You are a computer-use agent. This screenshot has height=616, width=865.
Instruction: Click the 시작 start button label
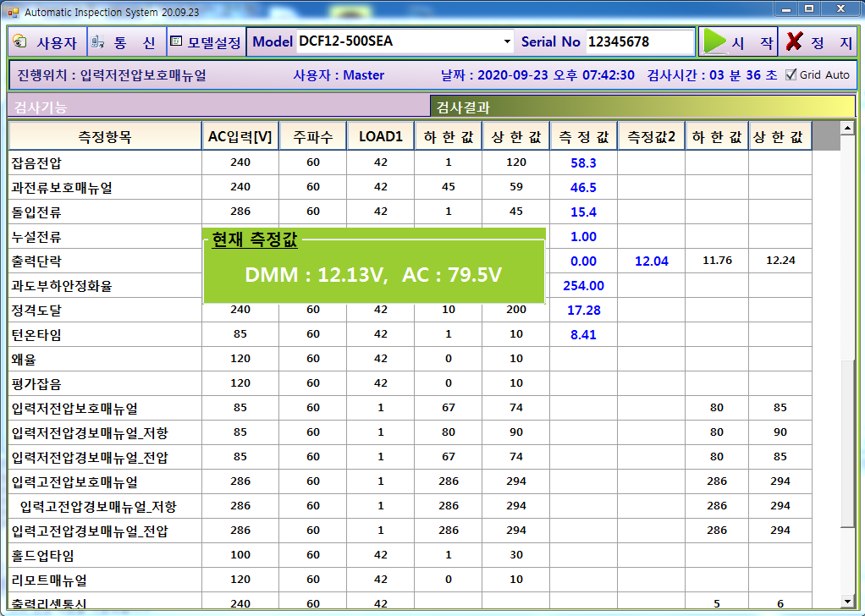[752, 42]
